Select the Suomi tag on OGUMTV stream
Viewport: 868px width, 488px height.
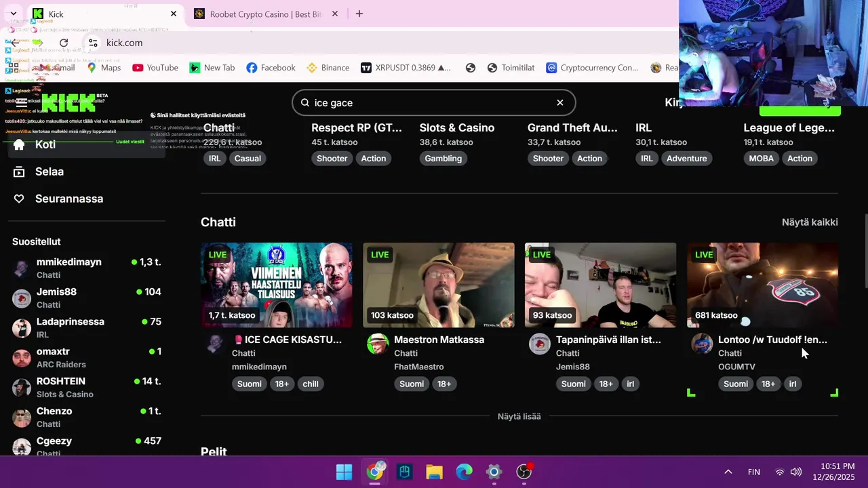click(736, 384)
